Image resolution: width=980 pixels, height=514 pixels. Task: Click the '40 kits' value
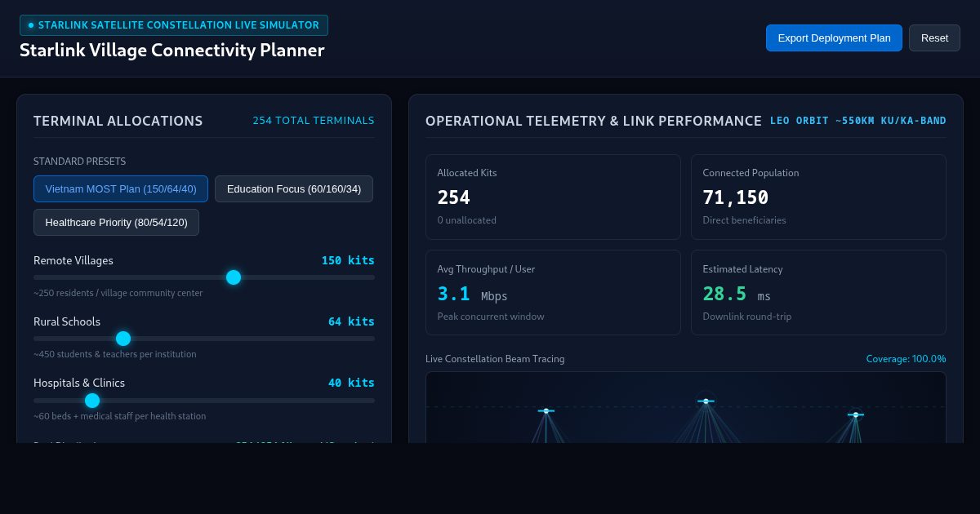[351, 383]
